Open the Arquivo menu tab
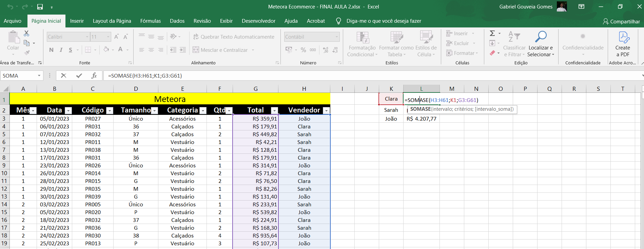 (x=13, y=21)
